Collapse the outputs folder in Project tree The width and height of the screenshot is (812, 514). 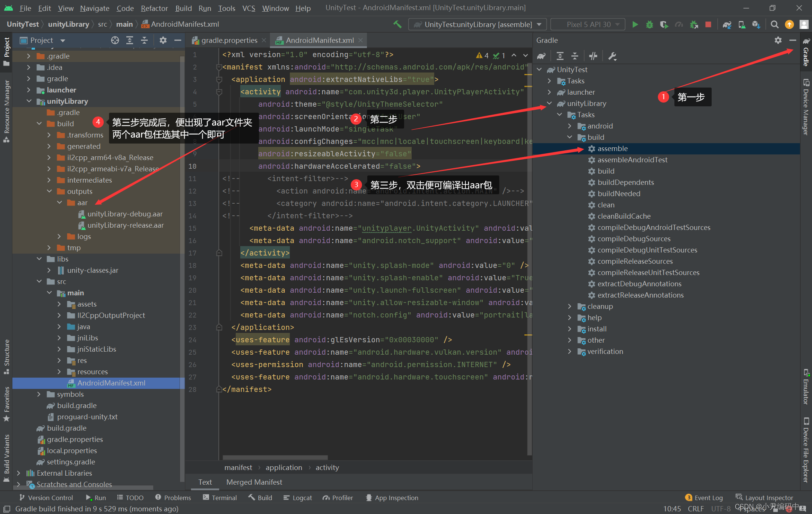[49, 191]
